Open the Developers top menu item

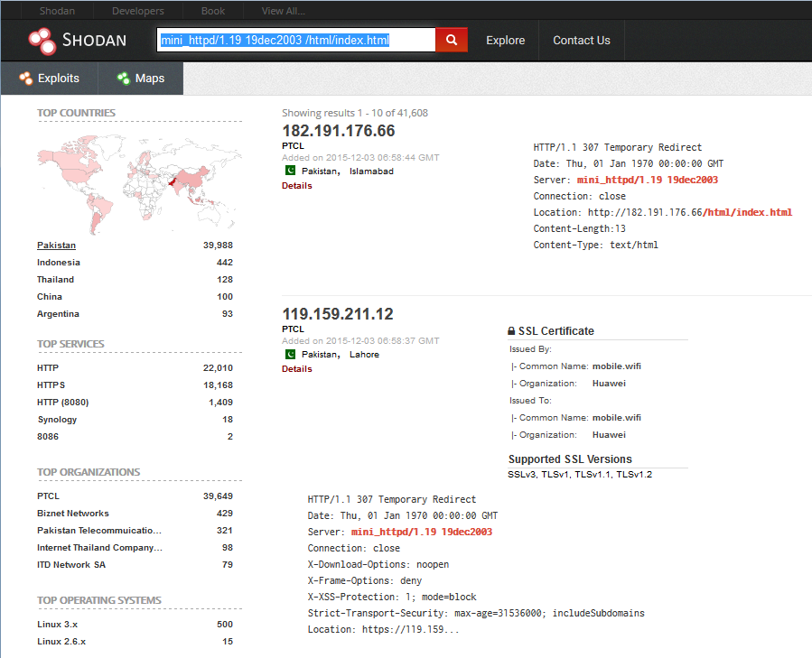click(138, 11)
